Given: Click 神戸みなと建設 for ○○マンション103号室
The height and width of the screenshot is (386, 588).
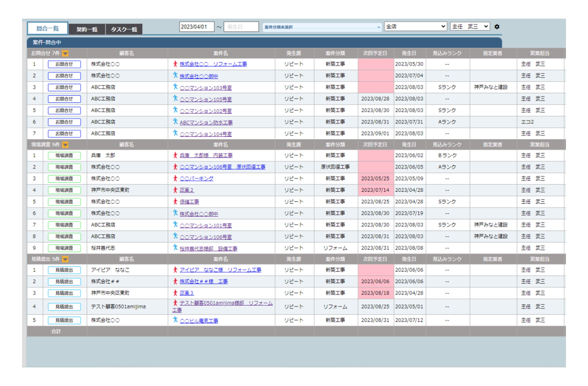Looking at the screenshot, I should (491, 87).
